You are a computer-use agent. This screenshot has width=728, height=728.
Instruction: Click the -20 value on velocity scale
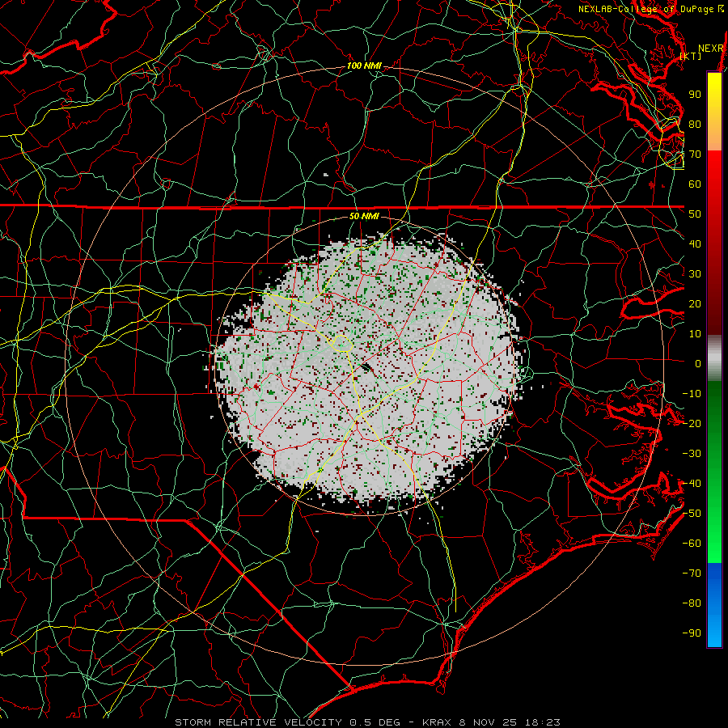692,424
